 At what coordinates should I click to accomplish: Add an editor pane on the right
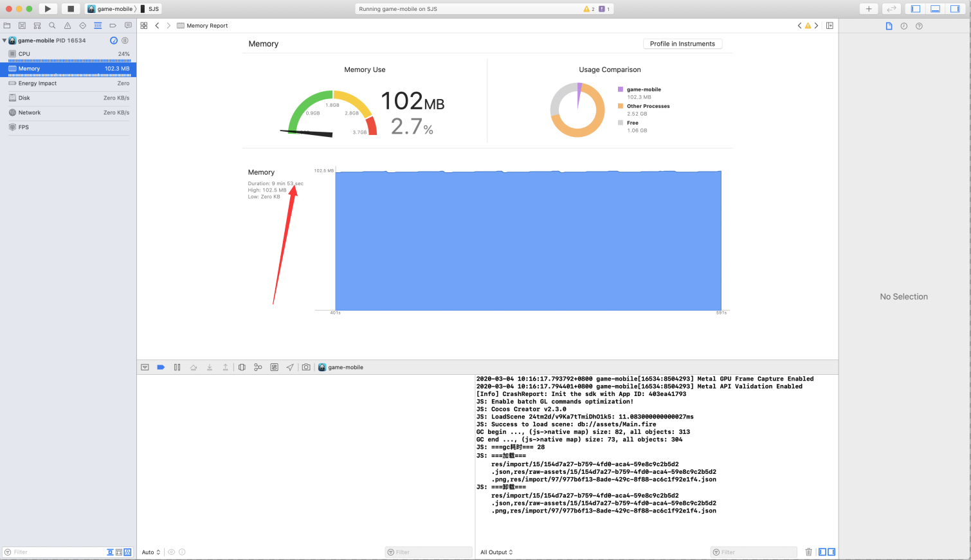pos(830,26)
